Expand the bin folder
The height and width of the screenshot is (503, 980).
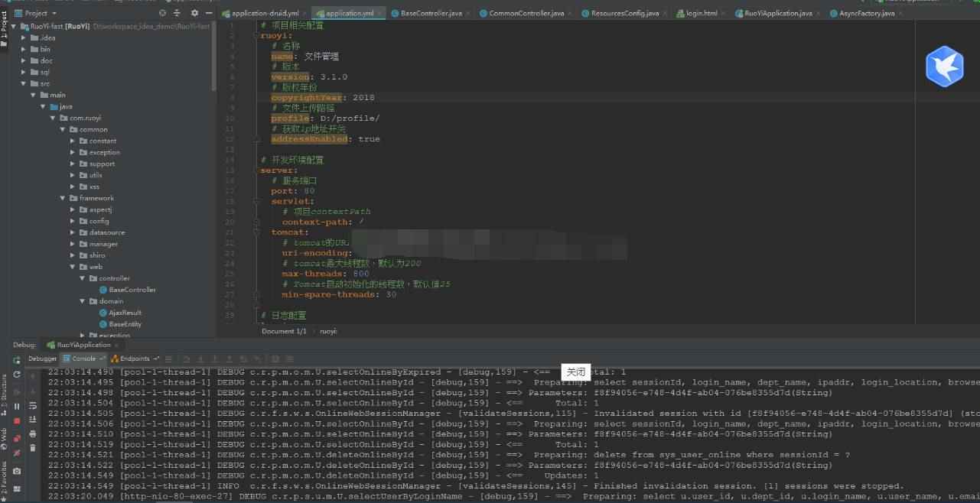24,49
